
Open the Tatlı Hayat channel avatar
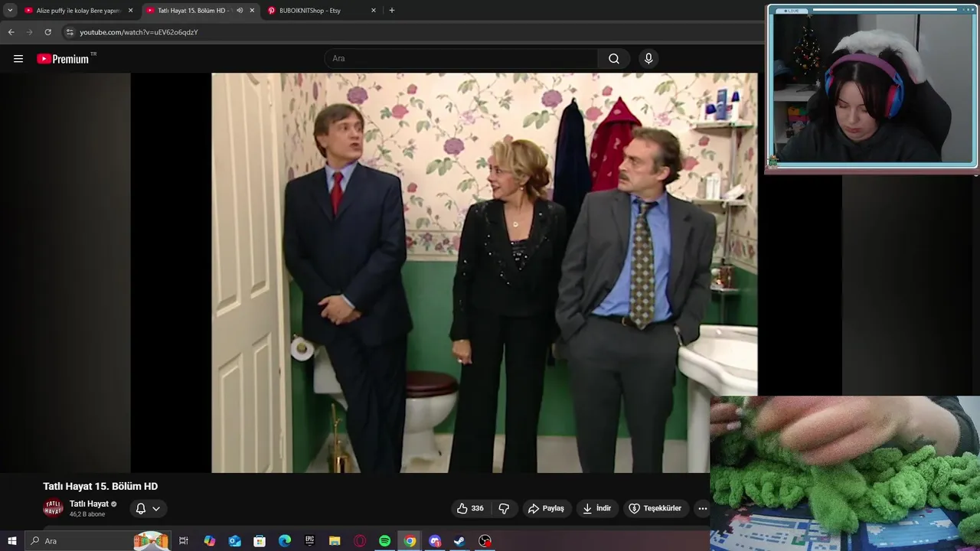53,508
